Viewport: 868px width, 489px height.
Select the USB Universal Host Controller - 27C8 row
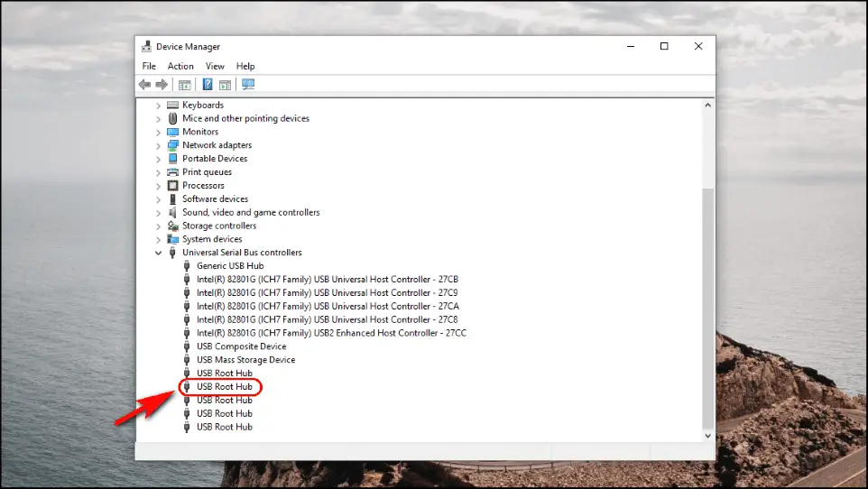[328, 319]
